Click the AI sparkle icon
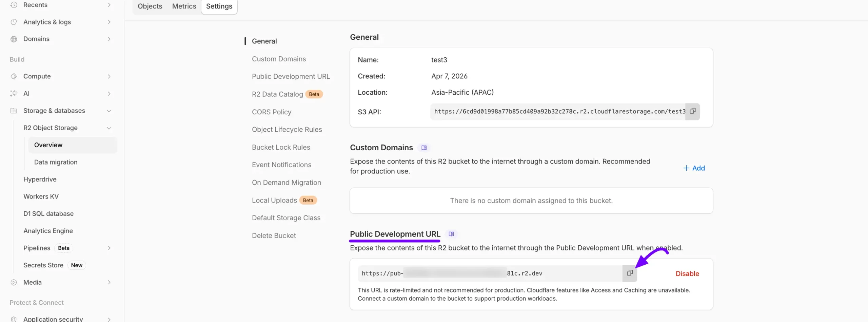The image size is (868, 322). click(x=14, y=93)
